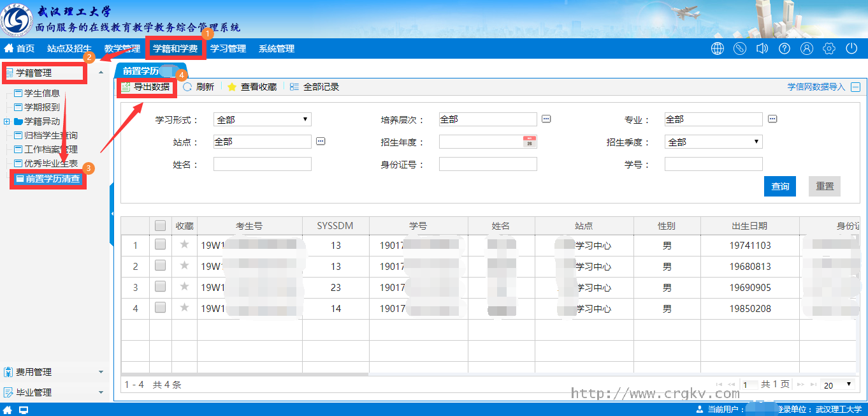Image resolution: width=868 pixels, height=416 pixels.
Task: Click the globe icon in top bar
Action: [x=718, y=48]
